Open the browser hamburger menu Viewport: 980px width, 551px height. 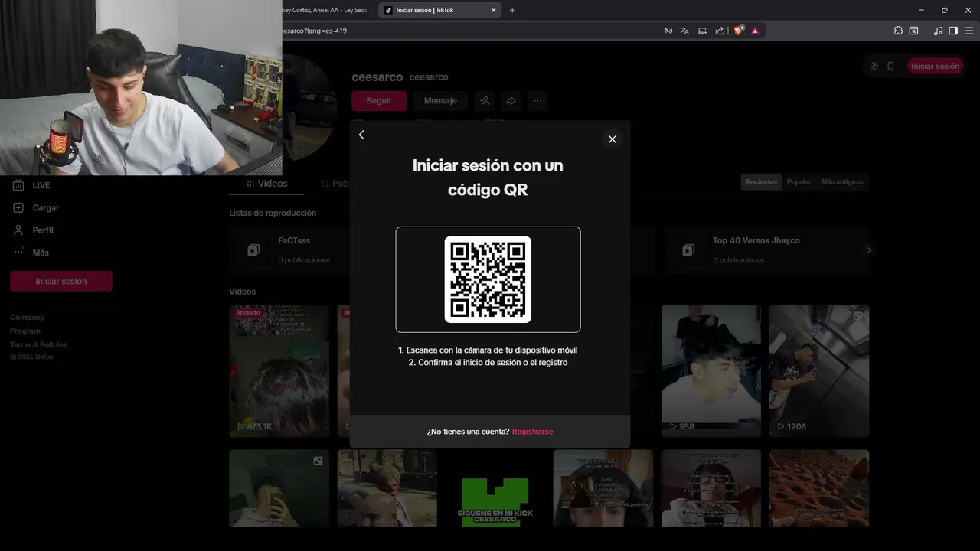coord(969,31)
